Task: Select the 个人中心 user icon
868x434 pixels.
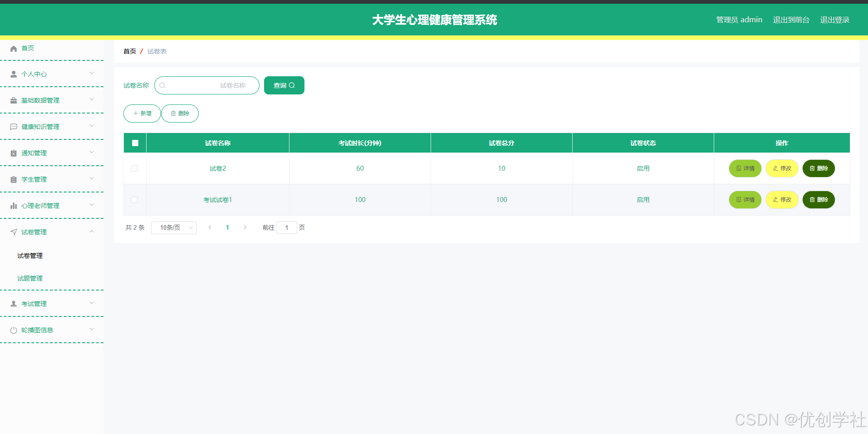Action: point(13,74)
